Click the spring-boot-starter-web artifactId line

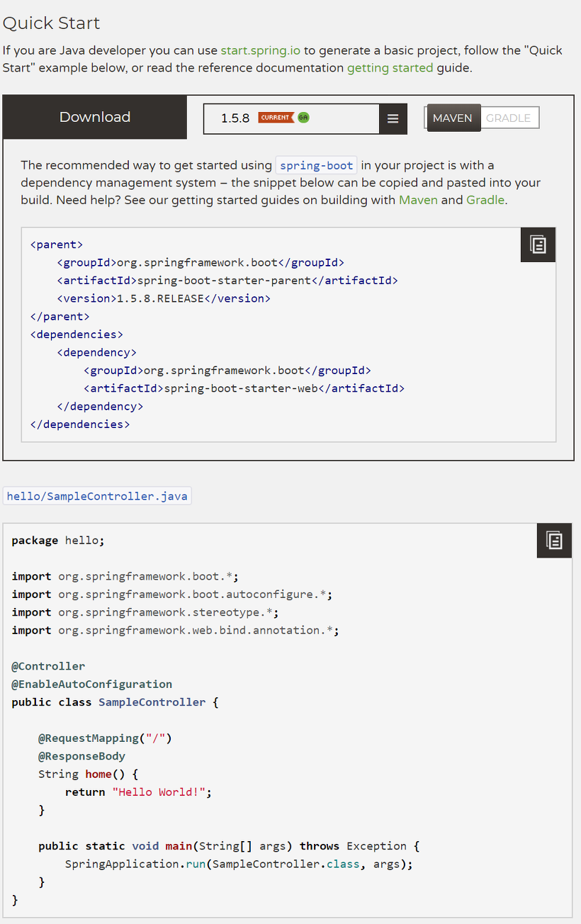244,388
